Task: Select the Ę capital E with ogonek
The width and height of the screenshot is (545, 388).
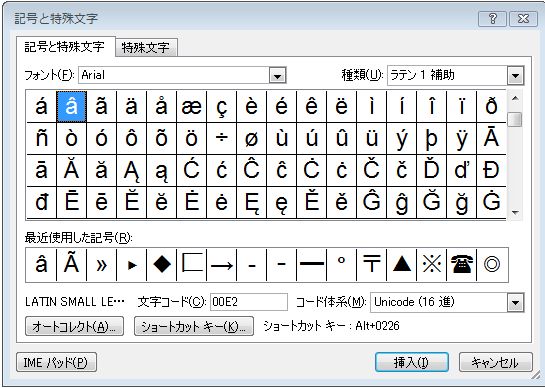Action: click(251, 202)
